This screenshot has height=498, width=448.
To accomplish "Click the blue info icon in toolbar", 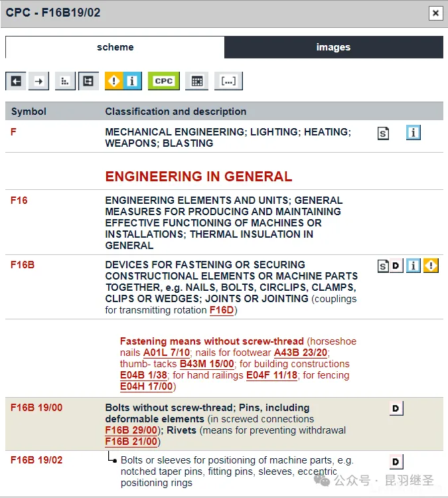I will click(x=133, y=81).
